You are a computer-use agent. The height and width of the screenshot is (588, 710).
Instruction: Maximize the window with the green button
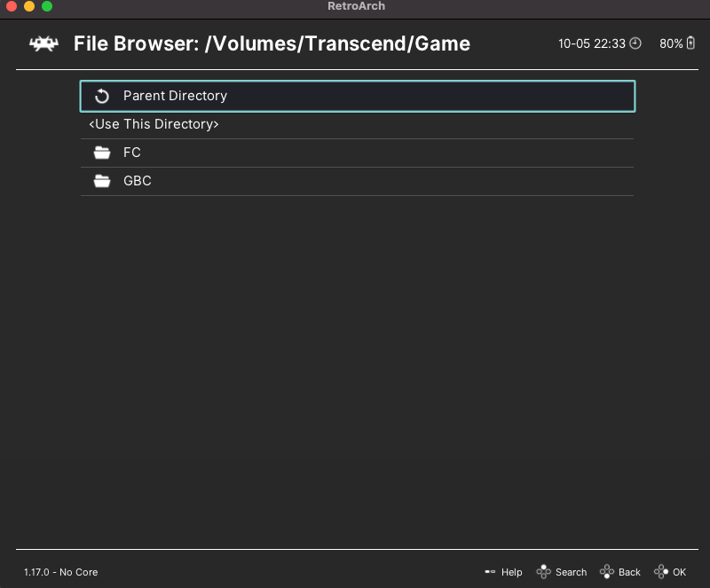[47, 6]
